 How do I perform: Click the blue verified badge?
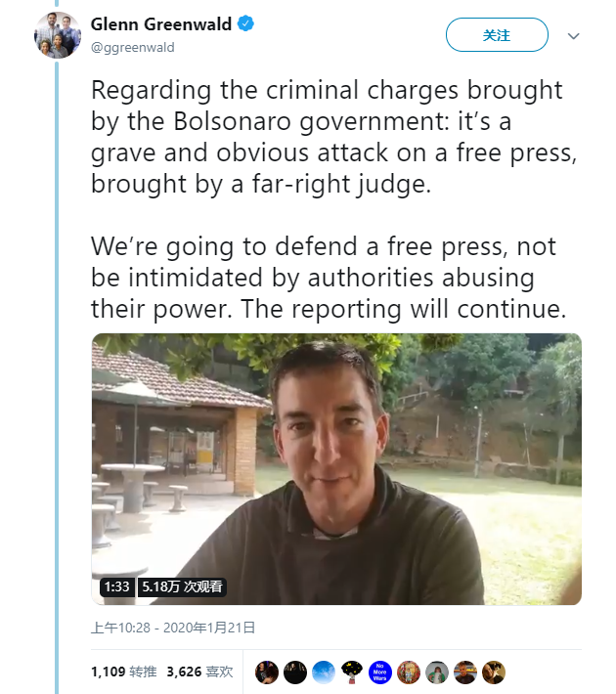247,23
